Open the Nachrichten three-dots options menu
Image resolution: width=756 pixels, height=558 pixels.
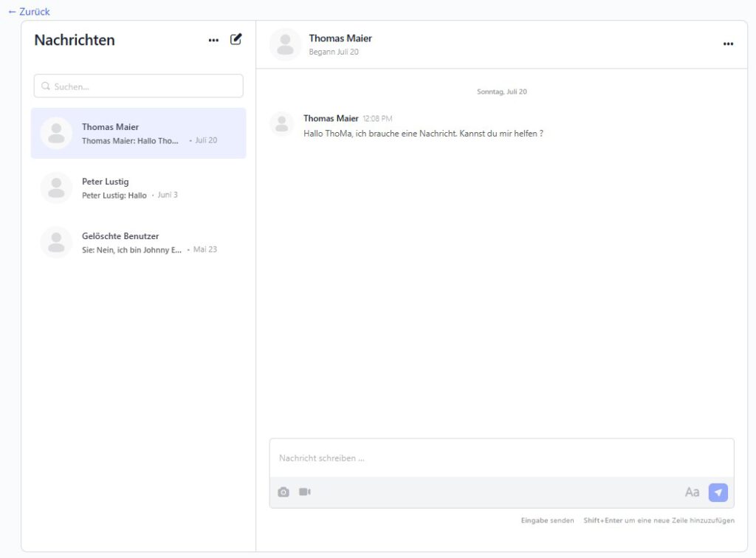213,41
